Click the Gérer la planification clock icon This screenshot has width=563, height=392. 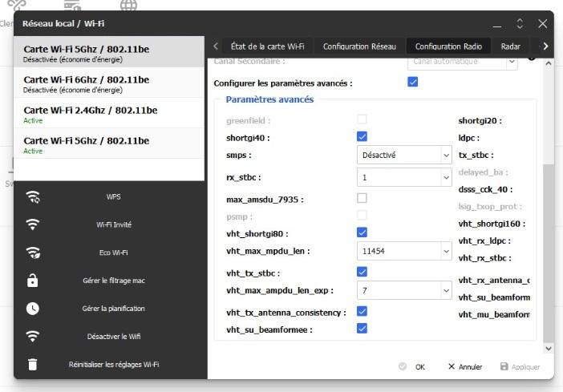(33, 309)
